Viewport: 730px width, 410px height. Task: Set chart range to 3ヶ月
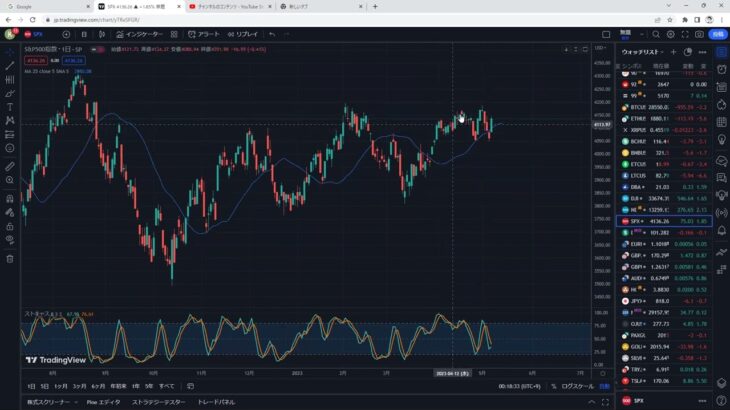tap(79, 386)
